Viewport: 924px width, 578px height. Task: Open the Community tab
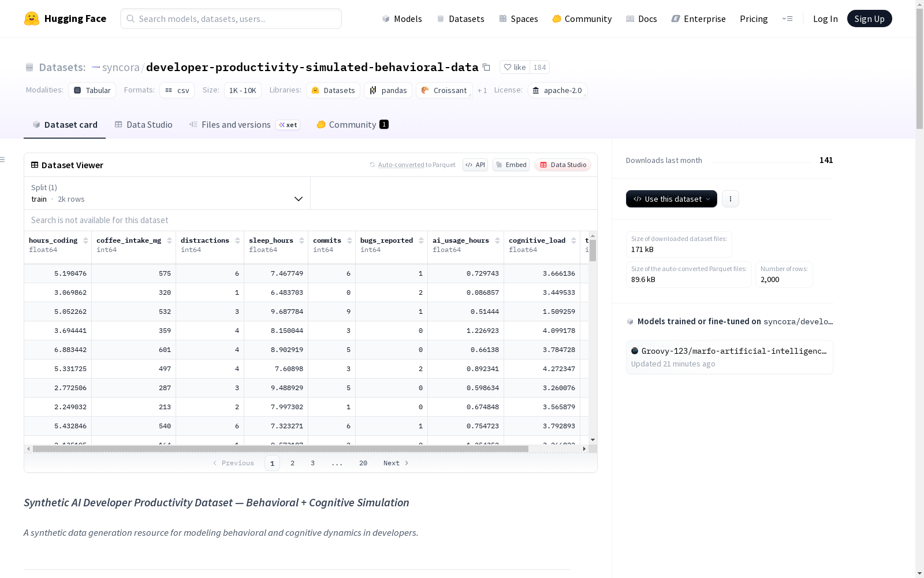point(352,125)
